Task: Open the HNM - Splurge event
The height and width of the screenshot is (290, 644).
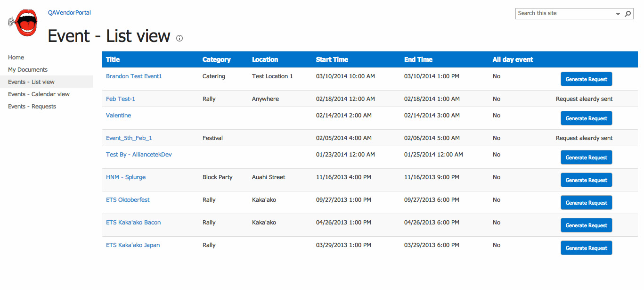Action: 126,177
